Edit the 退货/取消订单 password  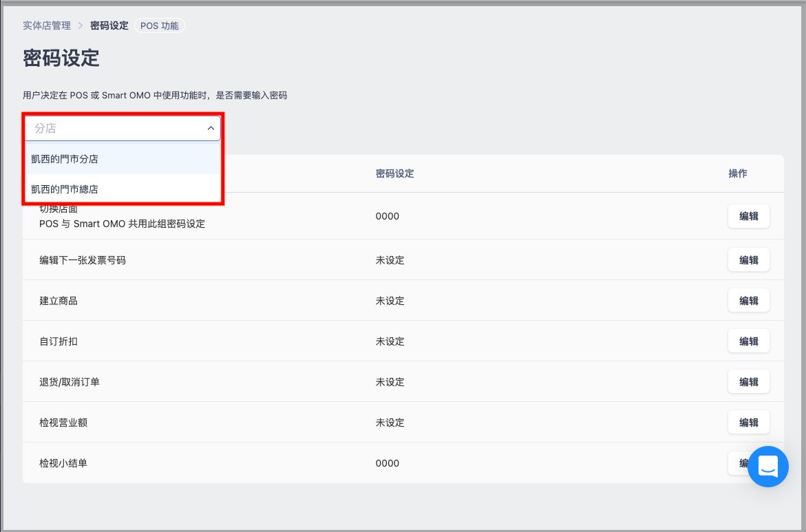(748, 381)
